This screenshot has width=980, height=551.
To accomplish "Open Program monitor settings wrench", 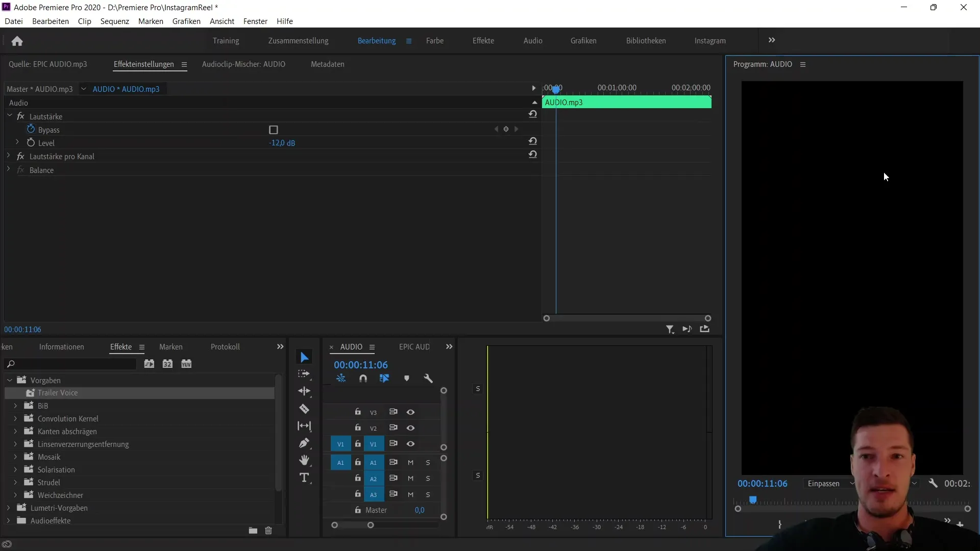I will point(933,483).
